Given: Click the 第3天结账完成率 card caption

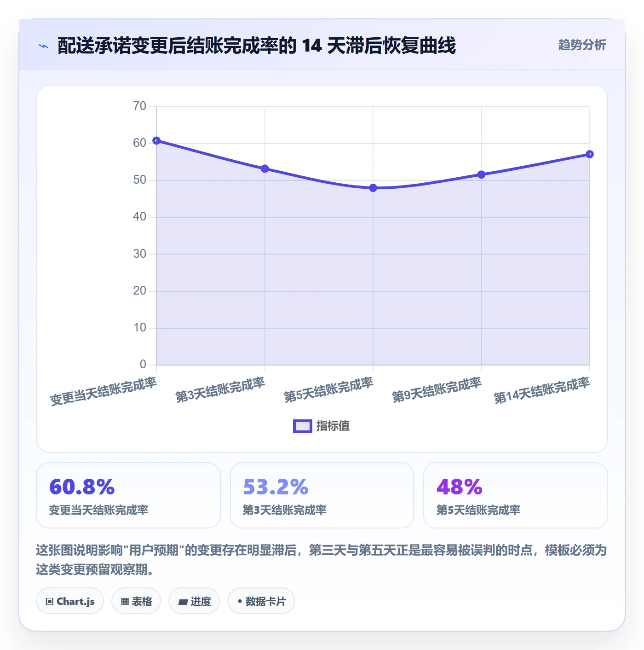Looking at the screenshot, I should [x=285, y=510].
